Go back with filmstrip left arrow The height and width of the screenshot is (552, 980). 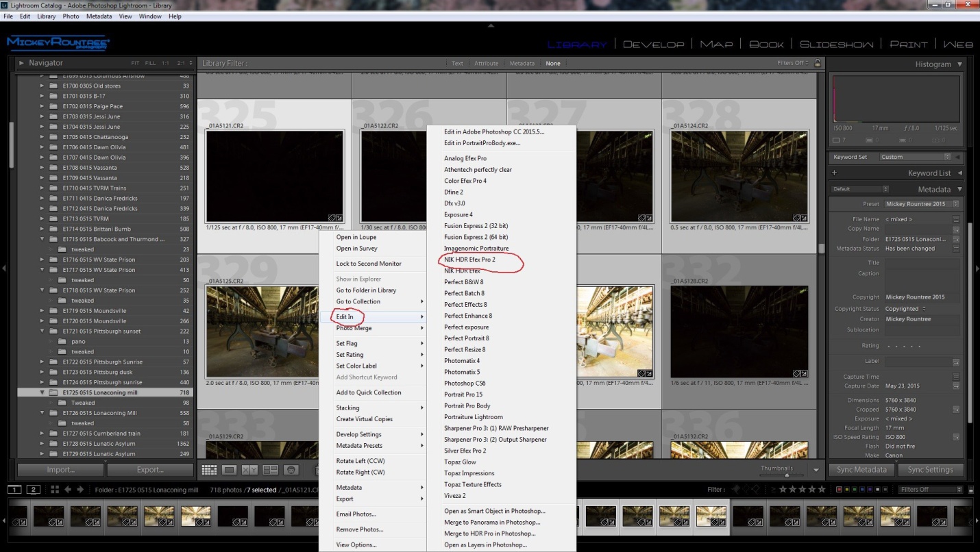pos(68,490)
